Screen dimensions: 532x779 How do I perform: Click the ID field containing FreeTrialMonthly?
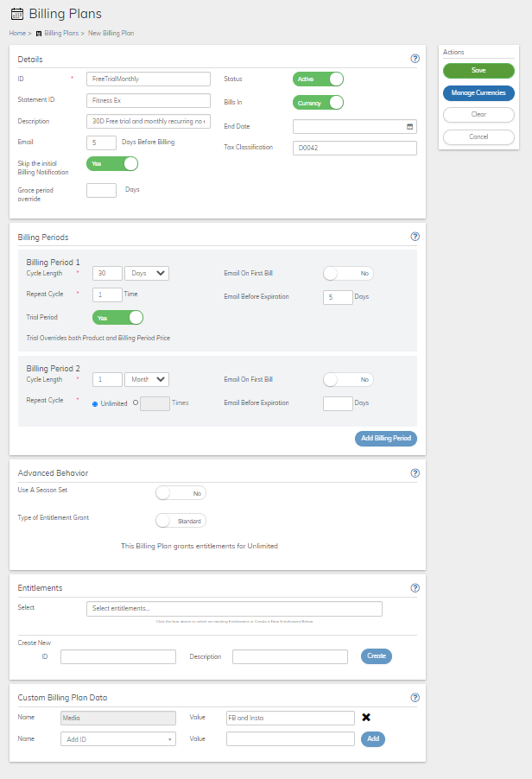[x=149, y=79]
